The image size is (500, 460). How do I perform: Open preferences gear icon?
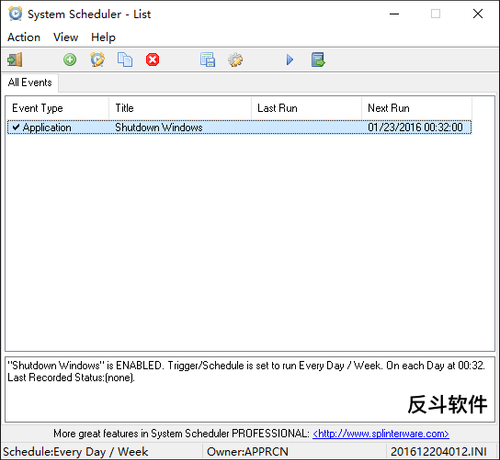click(235, 60)
